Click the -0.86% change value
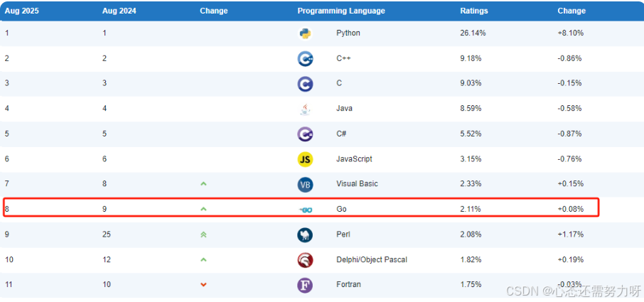Viewport: 644px width, 302px height. [x=569, y=58]
